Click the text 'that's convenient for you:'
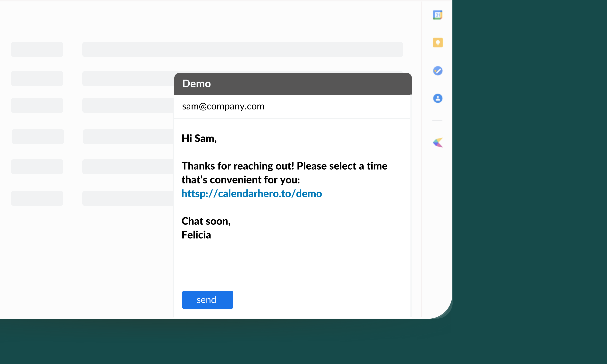The width and height of the screenshot is (607, 364). pos(240,180)
